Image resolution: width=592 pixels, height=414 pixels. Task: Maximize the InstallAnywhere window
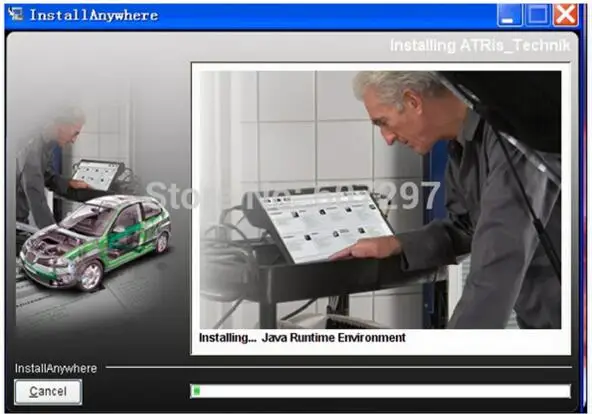coord(538,15)
